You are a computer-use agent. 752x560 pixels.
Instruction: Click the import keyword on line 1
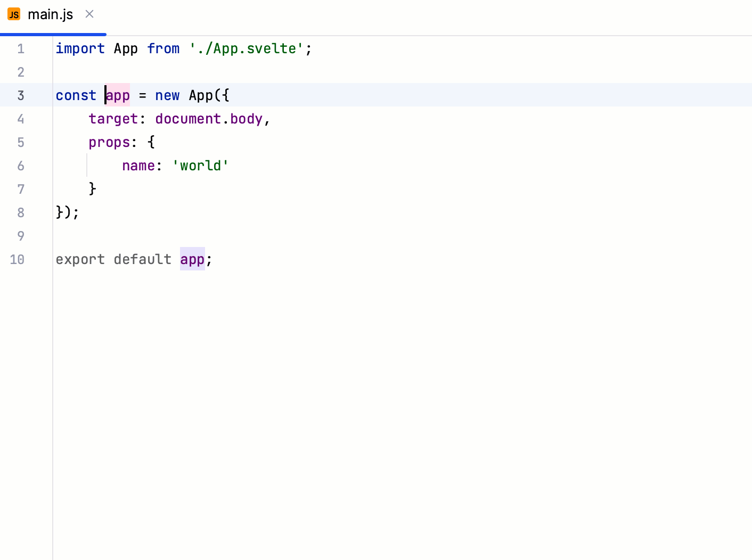(x=80, y=48)
